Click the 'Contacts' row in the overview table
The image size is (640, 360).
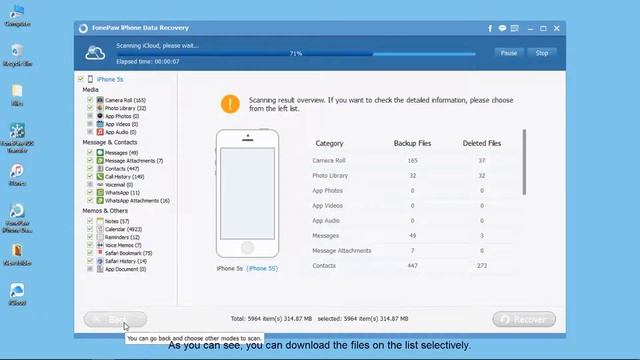[411, 266]
